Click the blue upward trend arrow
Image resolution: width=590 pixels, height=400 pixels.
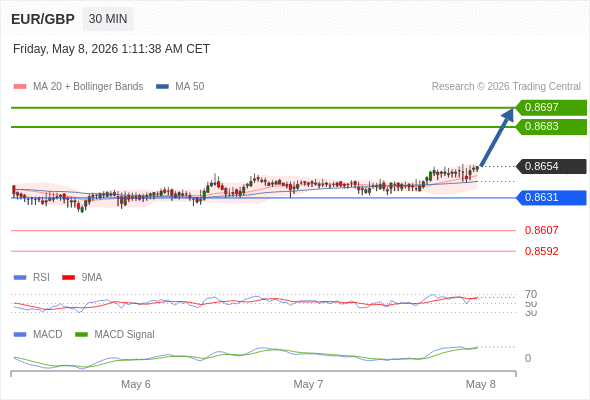[497, 137]
